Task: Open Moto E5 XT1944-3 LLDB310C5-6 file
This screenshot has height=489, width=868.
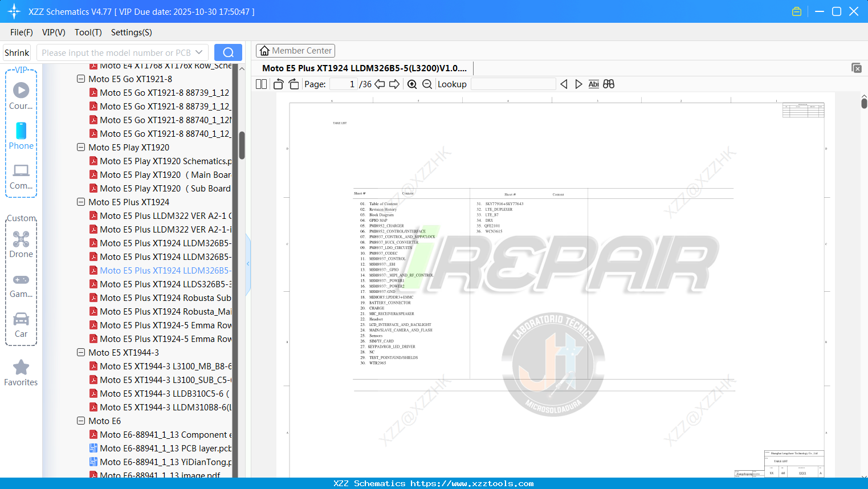Action: [161, 394]
